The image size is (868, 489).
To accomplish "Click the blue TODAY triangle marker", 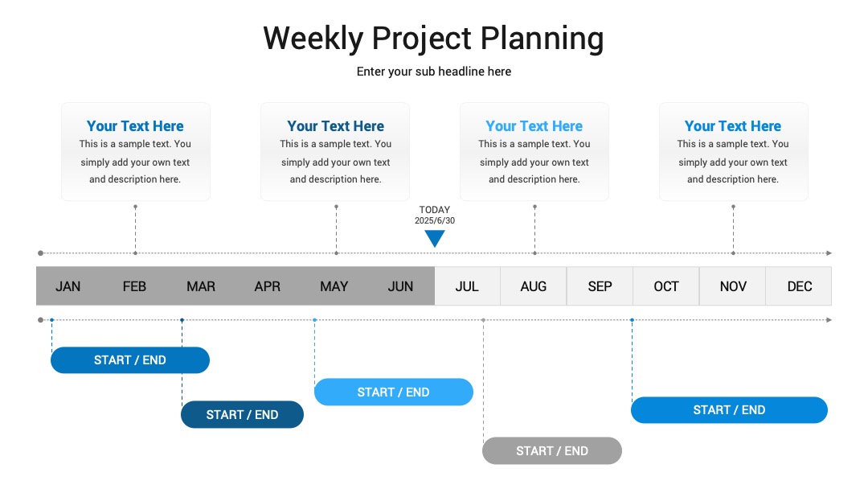I will coord(435,238).
